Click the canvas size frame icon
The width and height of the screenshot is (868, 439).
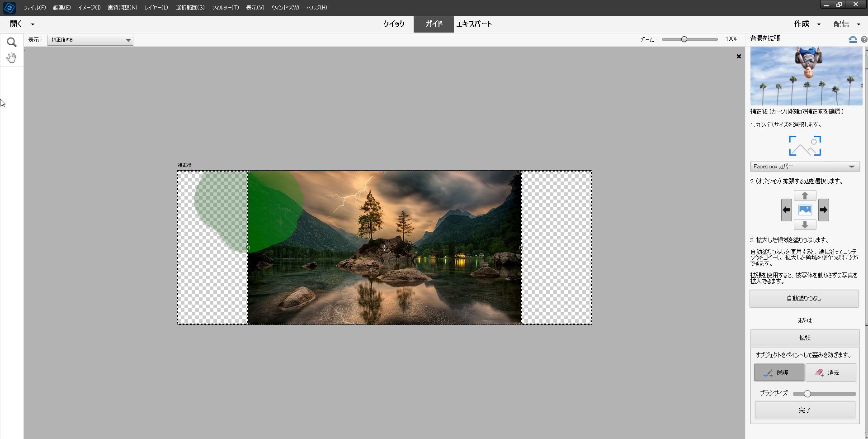coord(805,146)
